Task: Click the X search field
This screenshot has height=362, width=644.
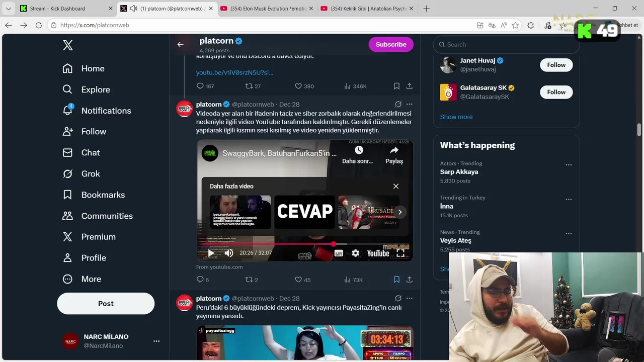Action: pyautogui.click(x=506, y=44)
